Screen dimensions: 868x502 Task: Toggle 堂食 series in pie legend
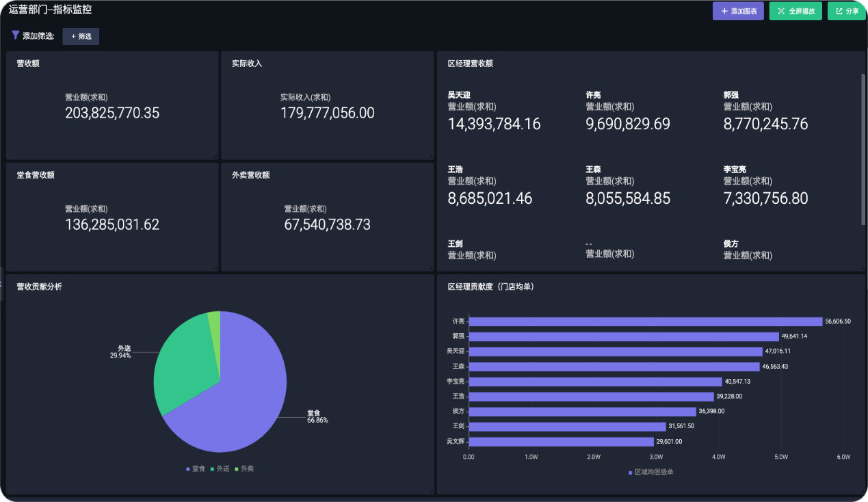(196, 468)
